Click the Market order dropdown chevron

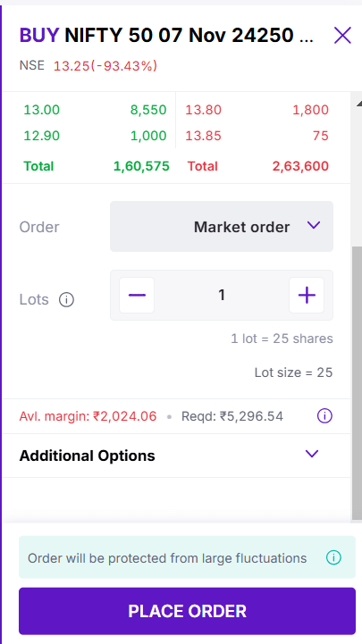pos(314,225)
